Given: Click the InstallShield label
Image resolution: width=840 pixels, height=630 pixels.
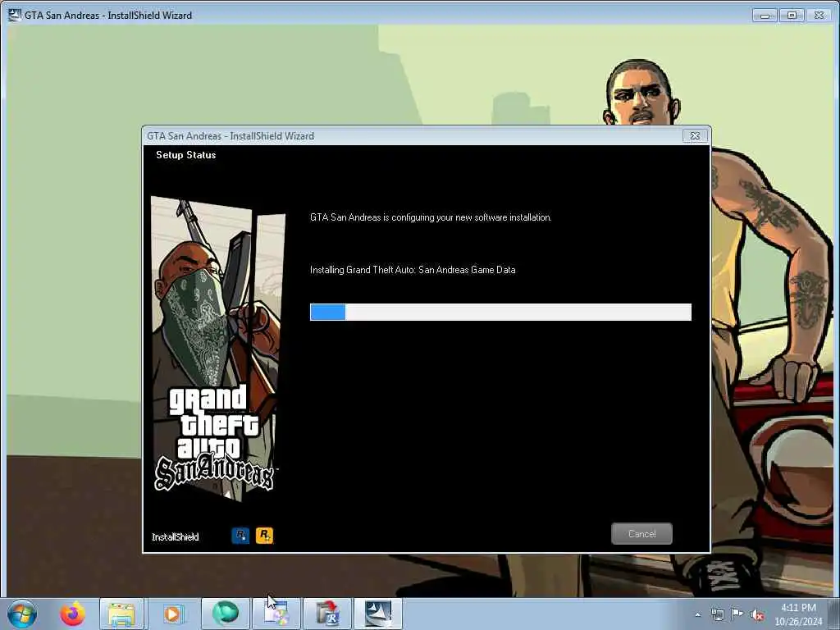Looking at the screenshot, I should pyautogui.click(x=176, y=536).
